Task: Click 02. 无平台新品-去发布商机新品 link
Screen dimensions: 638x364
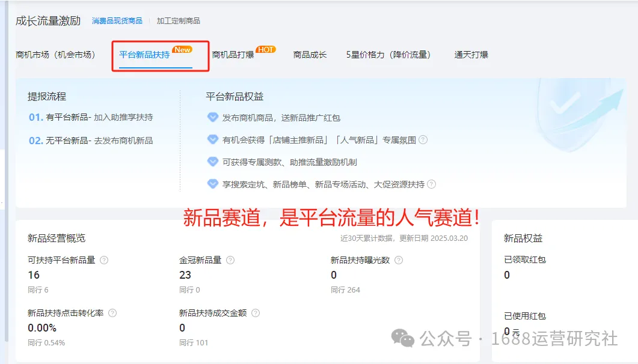Action: (x=91, y=141)
